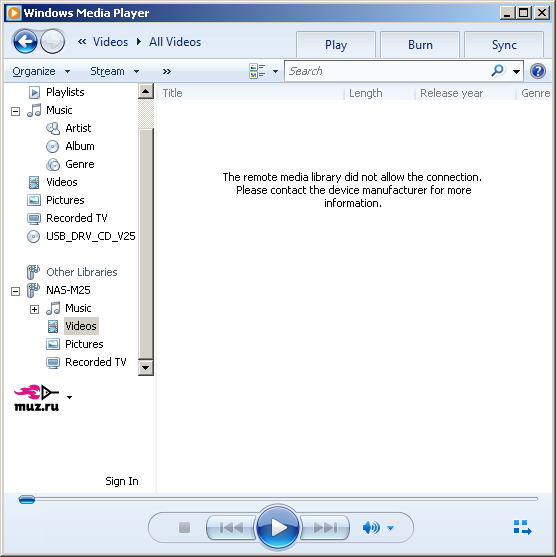This screenshot has height=557, width=556.
Task: Sort by the Length column header
Action: (x=379, y=93)
